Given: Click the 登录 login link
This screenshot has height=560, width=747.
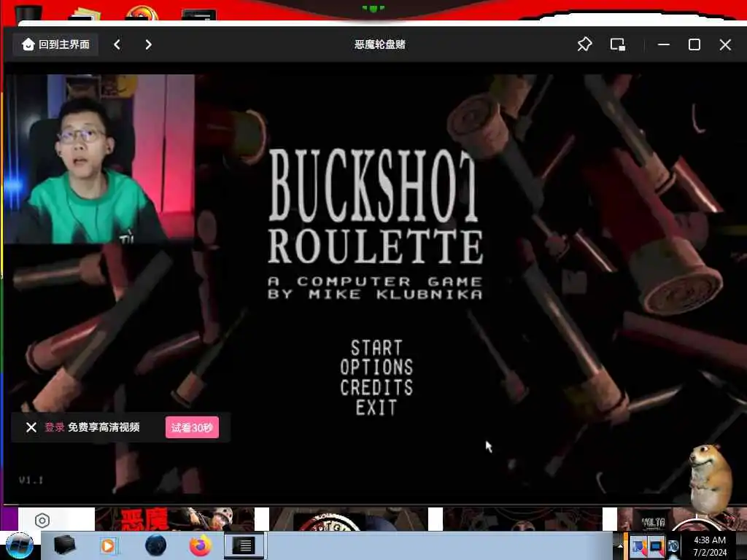Looking at the screenshot, I should (54, 427).
